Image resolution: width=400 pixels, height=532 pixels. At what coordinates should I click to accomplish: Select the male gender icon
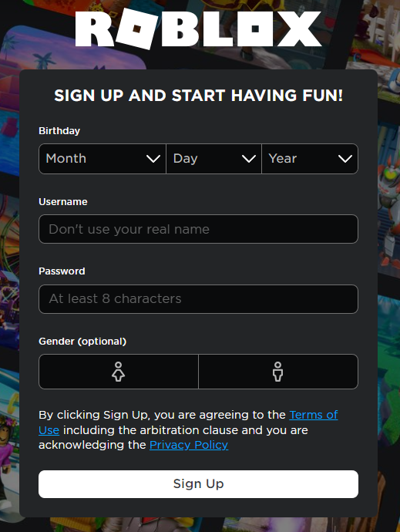pyautogui.click(x=278, y=372)
